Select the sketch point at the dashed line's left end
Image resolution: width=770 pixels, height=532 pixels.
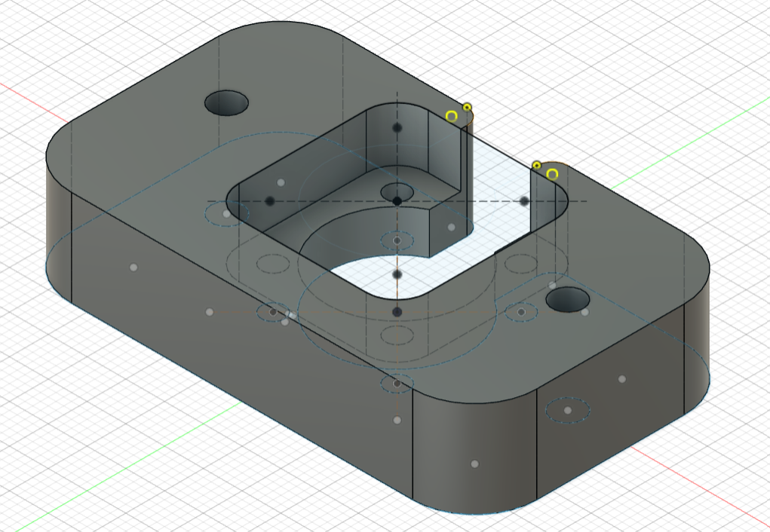pyautogui.click(x=269, y=201)
